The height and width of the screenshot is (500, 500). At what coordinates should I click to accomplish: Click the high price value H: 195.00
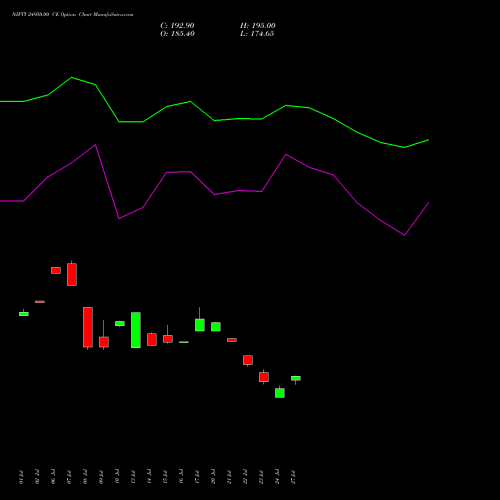(258, 26)
